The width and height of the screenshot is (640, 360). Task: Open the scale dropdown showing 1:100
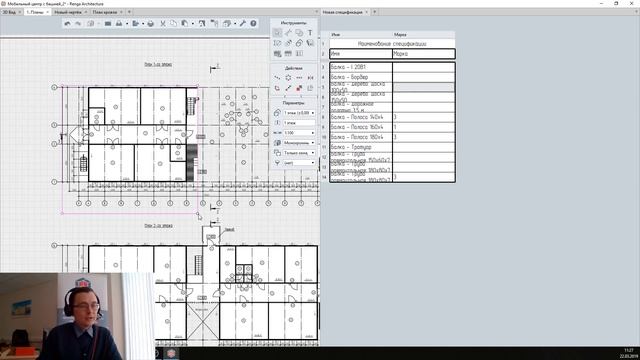point(299,133)
